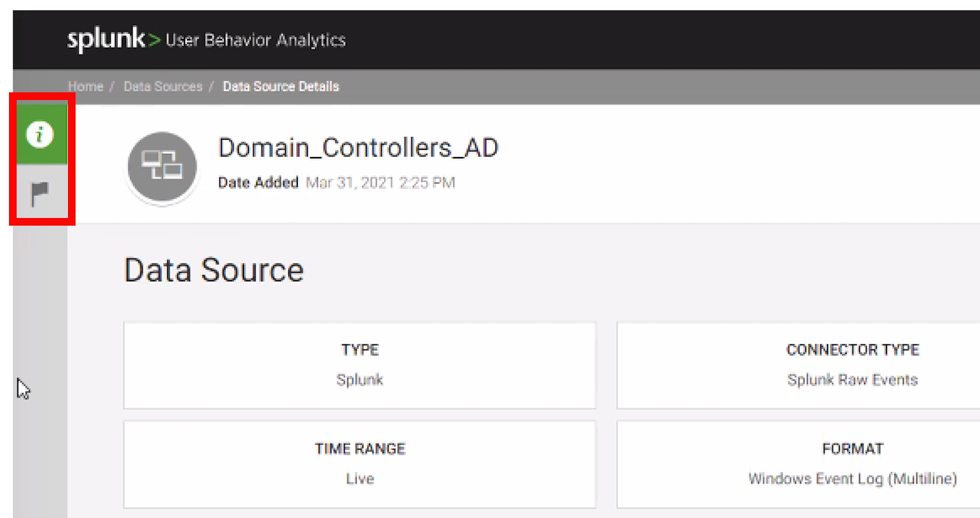Open the Data Sources breadcrumb link
Viewport: 980px width, 518px height.
point(163,86)
